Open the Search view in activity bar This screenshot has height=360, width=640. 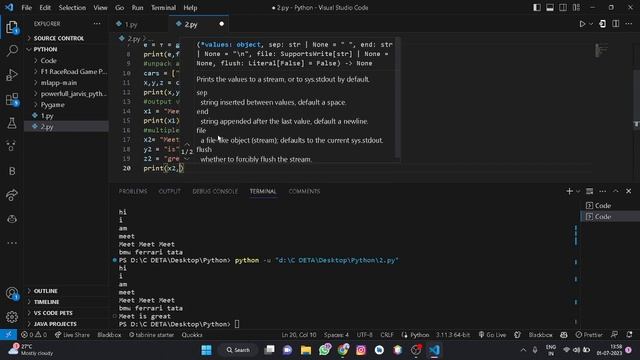tap(12, 51)
